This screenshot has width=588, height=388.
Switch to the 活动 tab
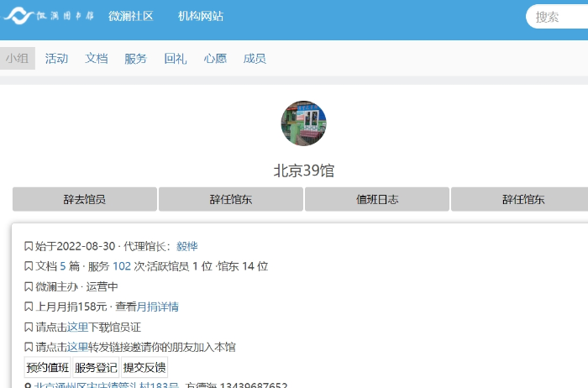coord(56,58)
